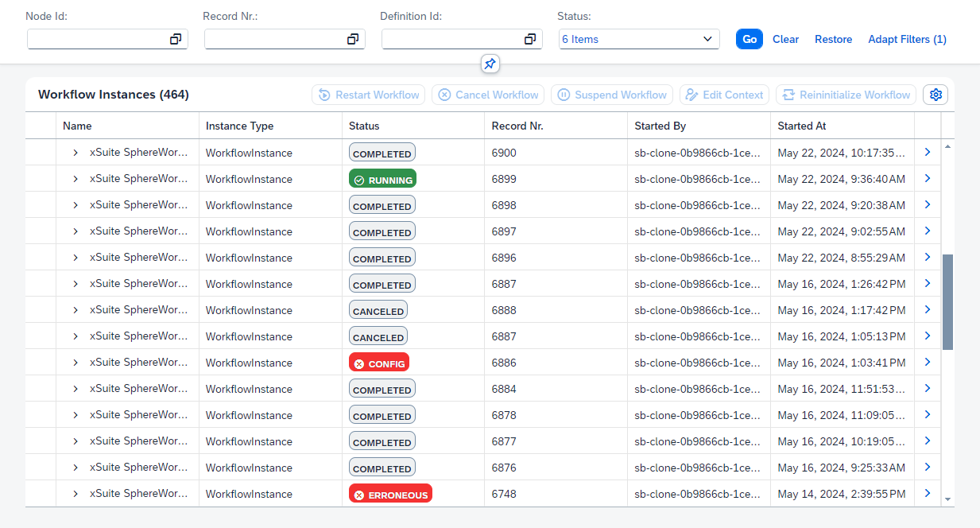Viewport: 980px width, 528px height.
Task: Click inside the Node Id input field
Action: pos(95,38)
